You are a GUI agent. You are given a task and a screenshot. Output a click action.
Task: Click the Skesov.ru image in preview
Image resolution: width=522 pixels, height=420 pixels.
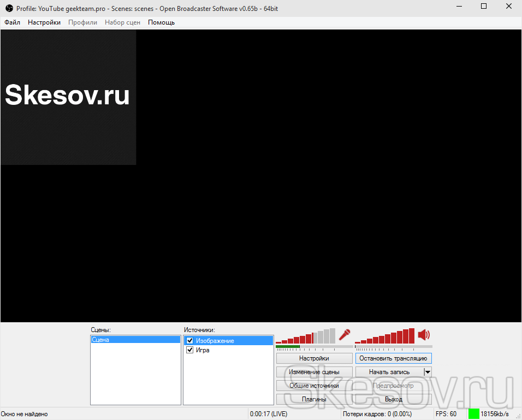click(68, 97)
